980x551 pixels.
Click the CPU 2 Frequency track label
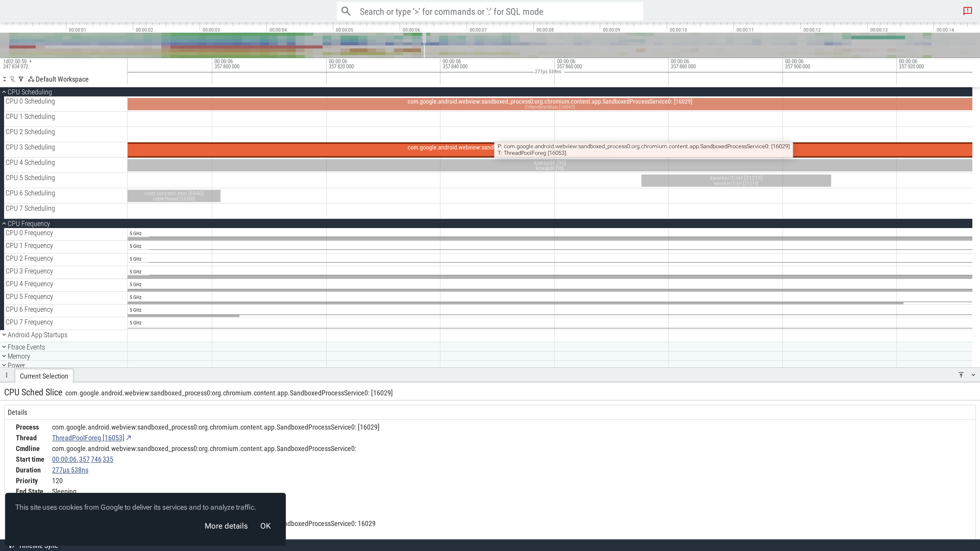pos(29,259)
